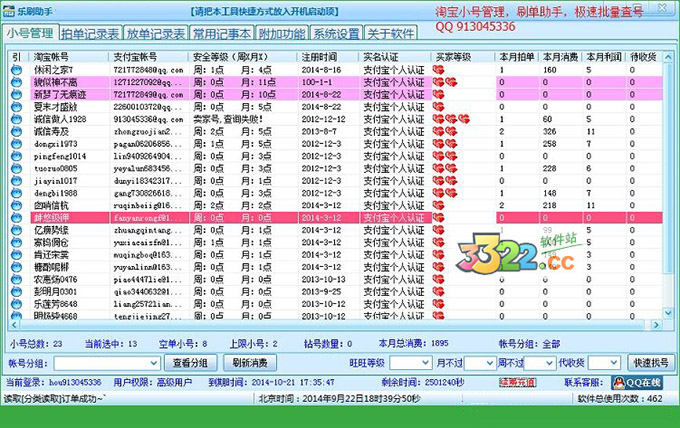Open the 常用记事本 tab
680x428 pixels.
coord(222,34)
